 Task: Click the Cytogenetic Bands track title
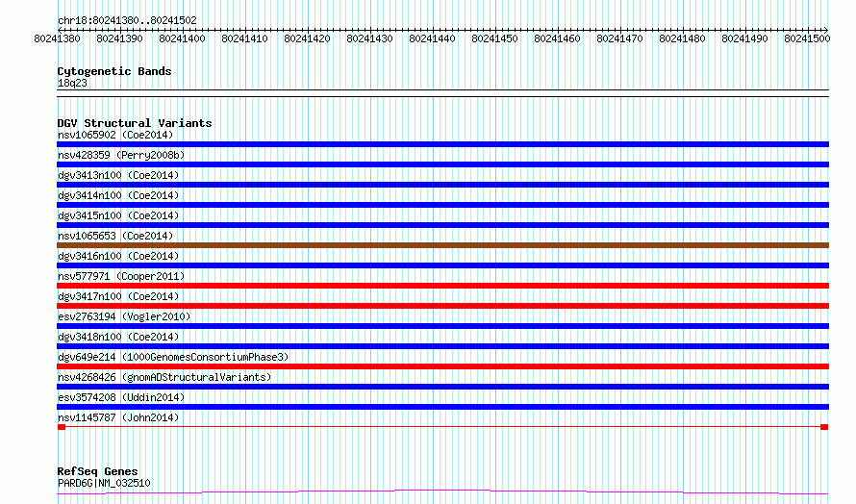click(x=114, y=71)
